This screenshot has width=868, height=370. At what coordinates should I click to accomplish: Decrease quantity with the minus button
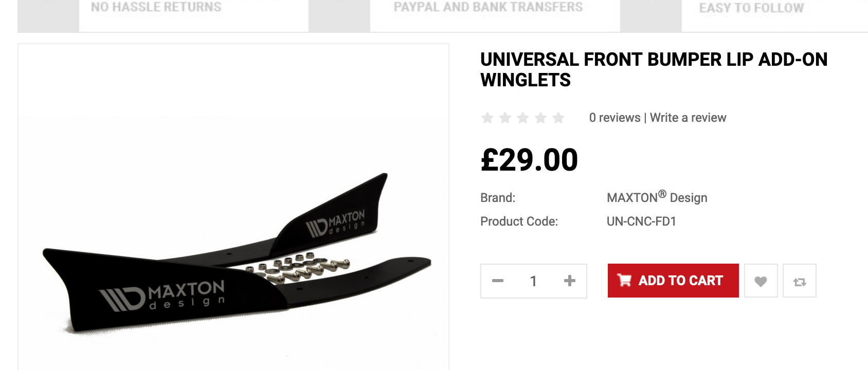click(x=498, y=281)
